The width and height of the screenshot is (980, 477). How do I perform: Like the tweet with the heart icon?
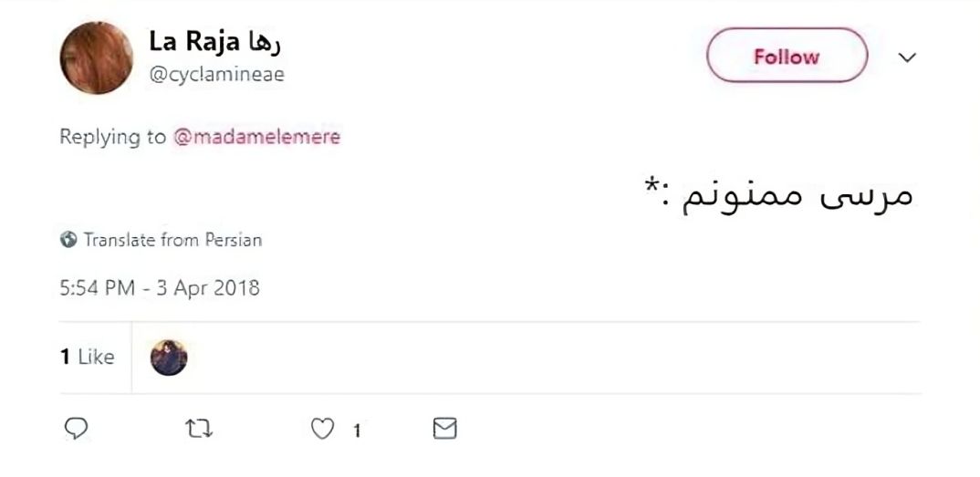[x=323, y=429]
